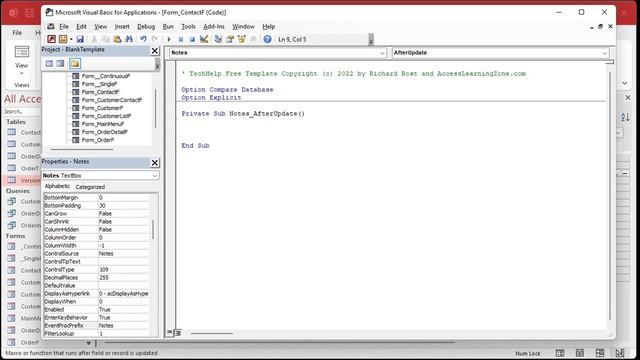Open the File menu in VBA editor
The height and width of the screenshot is (360, 640).
[64, 27]
